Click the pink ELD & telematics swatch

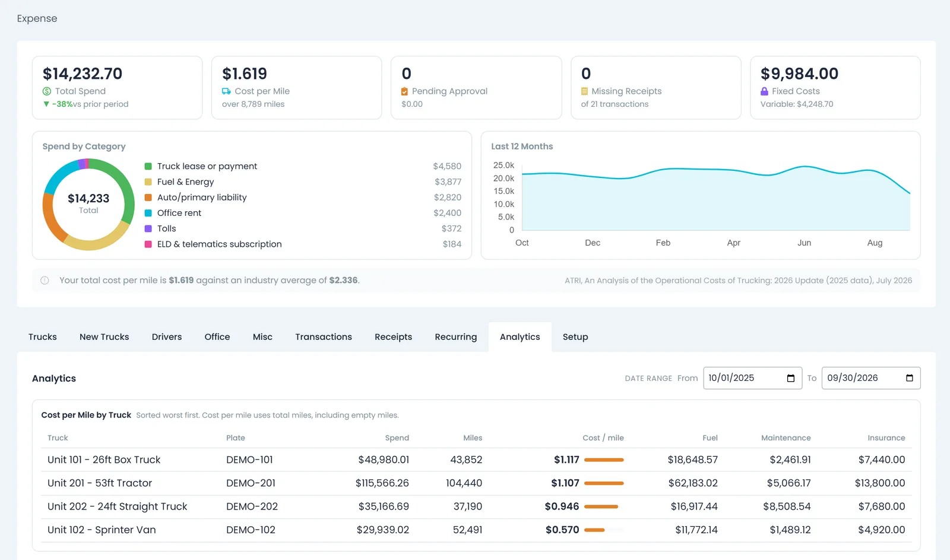pyautogui.click(x=148, y=244)
